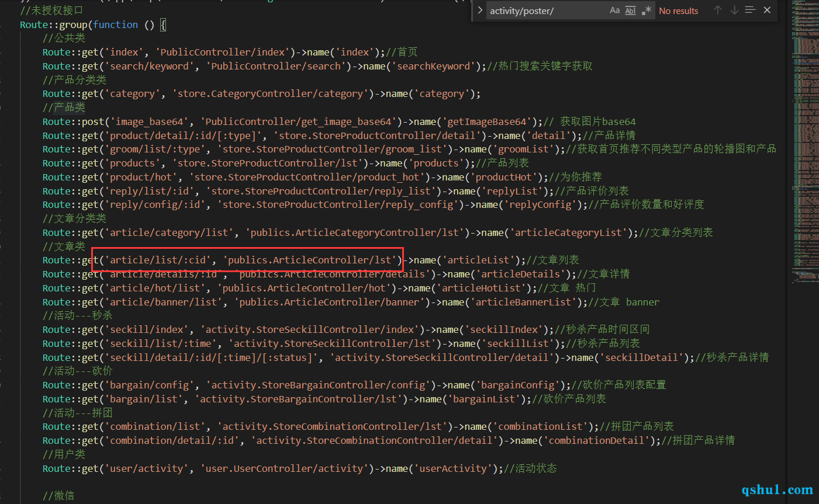Screen dimensions: 819x504
Task: Click 'replyConfig' route name
Action: (x=540, y=204)
